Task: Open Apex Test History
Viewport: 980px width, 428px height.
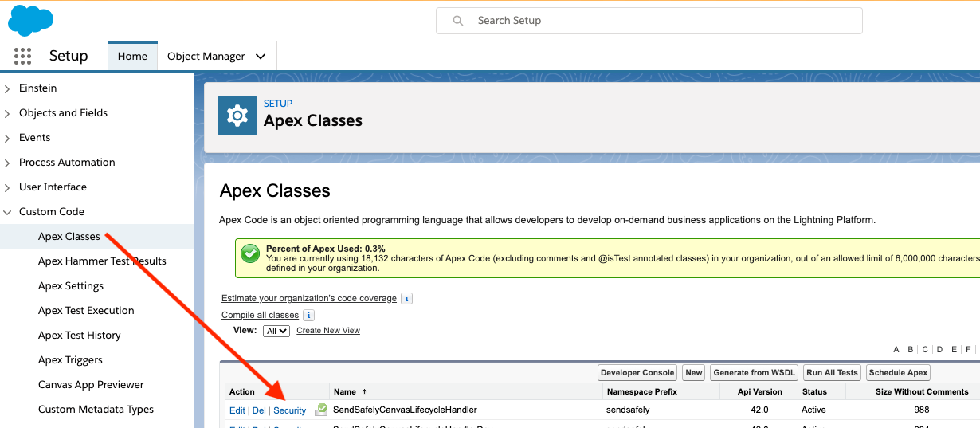Action: point(80,335)
